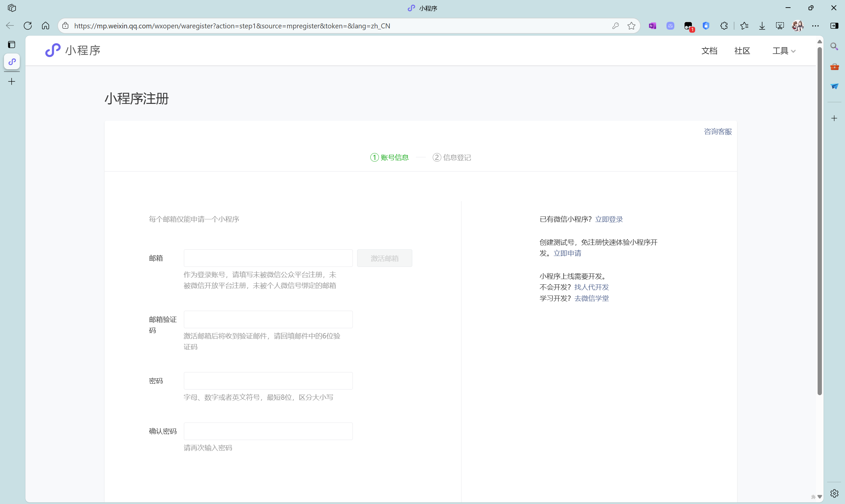Viewport: 845px width, 504px height.
Task: Click the 立即登录 link
Action: (x=609, y=219)
